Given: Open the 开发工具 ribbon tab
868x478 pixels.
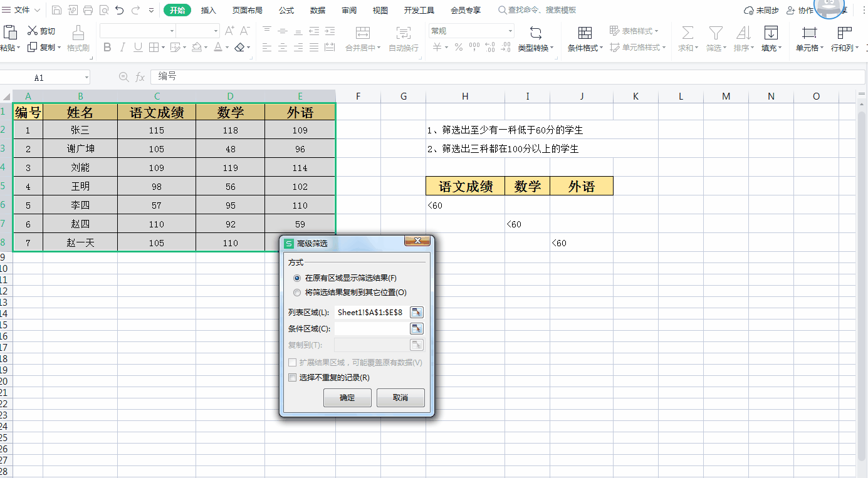Looking at the screenshot, I should pos(419,10).
